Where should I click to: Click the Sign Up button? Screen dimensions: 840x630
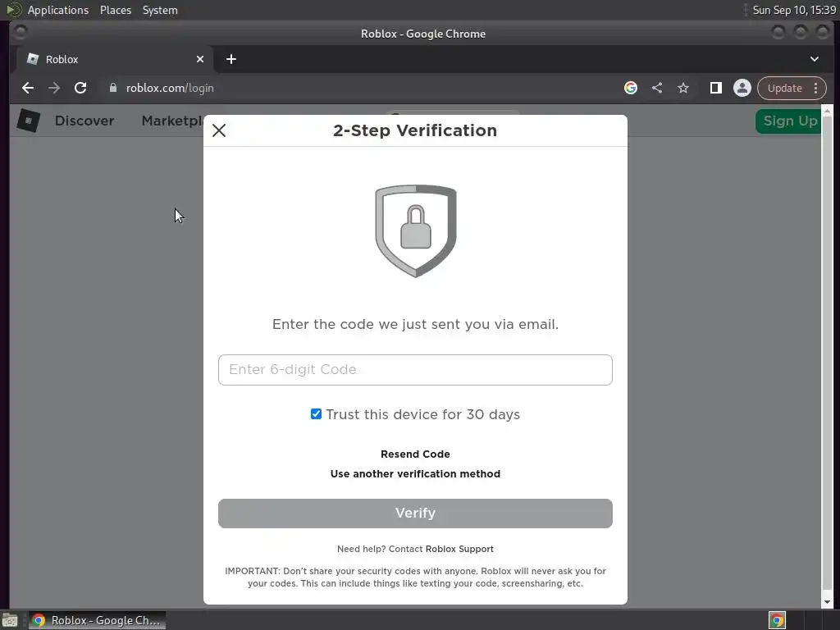pos(788,121)
